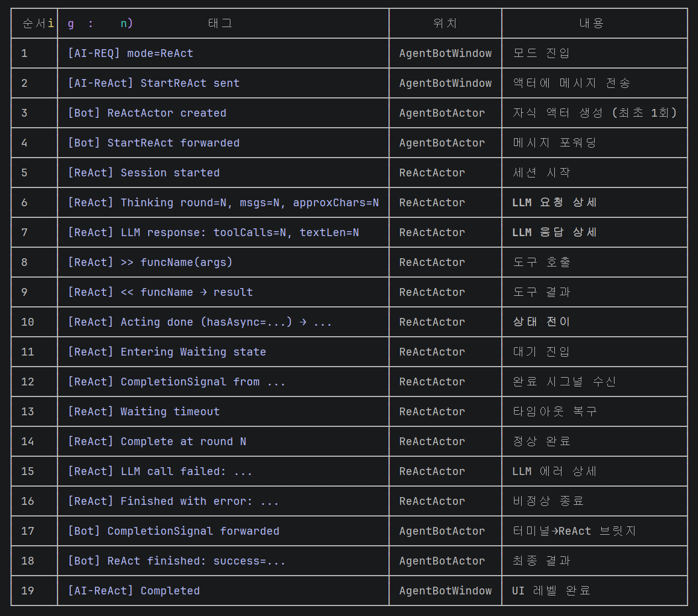Click the Entering Waiting state tag
Screen dimensions: 698x616
point(167,352)
